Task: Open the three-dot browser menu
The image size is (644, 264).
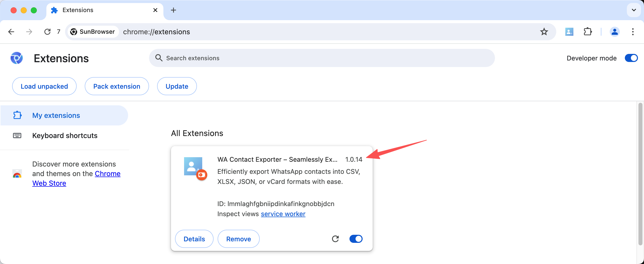Action: [x=633, y=32]
